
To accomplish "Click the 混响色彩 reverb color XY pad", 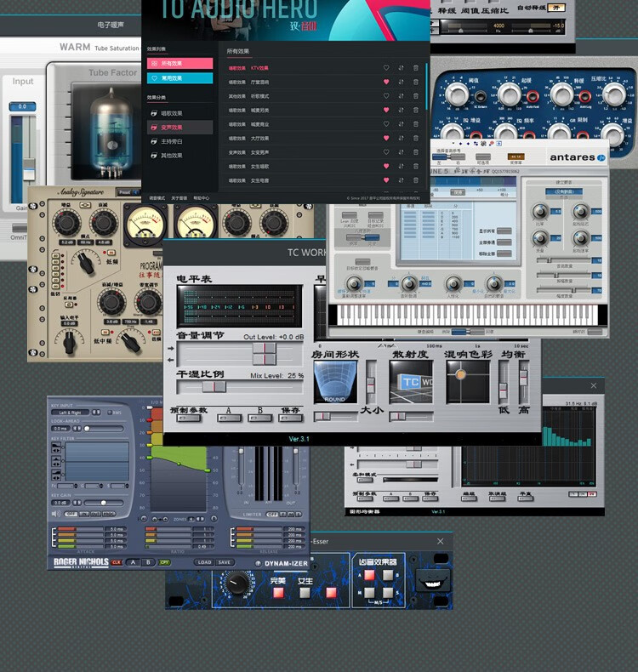I will [x=468, y=382].
